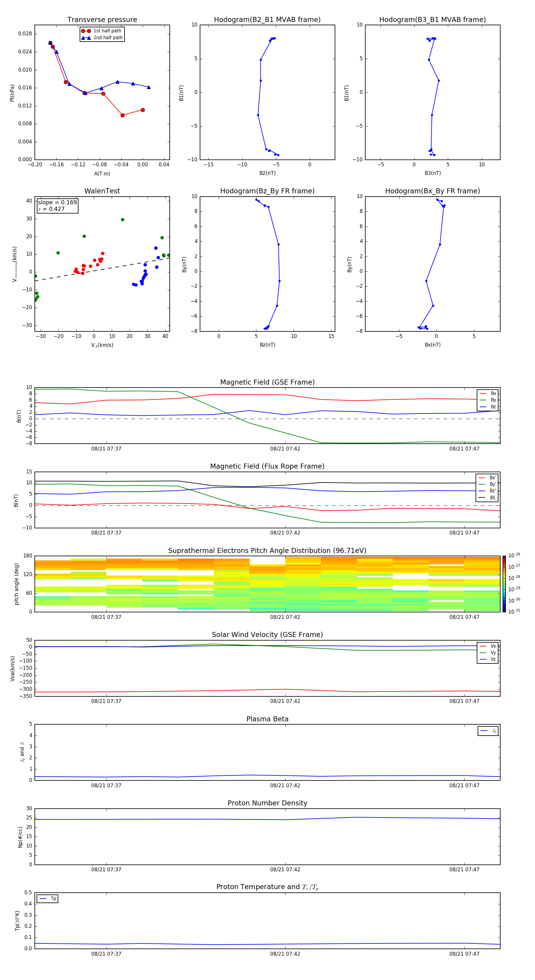This screenshot has width=535, height=980.
Task: Click '08/21 07:47' tick under temperature plot
Action: pyautogui.click(x=464, y=954)
